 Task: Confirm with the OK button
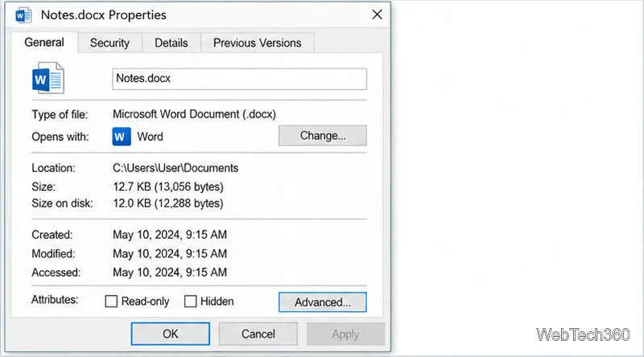(x=171, y=334)
